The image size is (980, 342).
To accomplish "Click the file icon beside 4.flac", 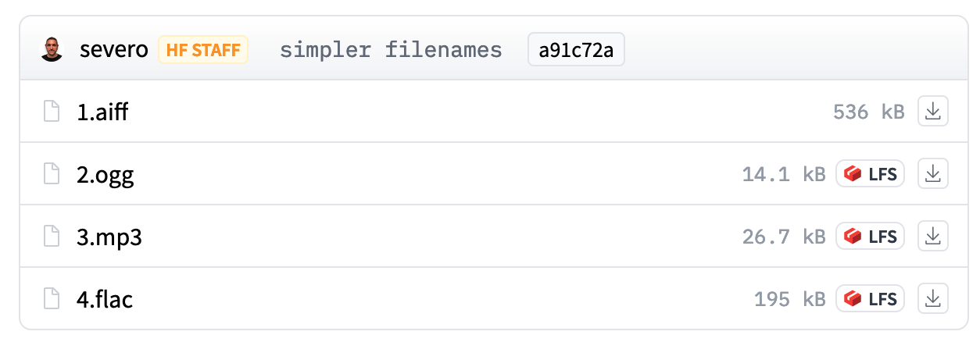I will [52, 298].
